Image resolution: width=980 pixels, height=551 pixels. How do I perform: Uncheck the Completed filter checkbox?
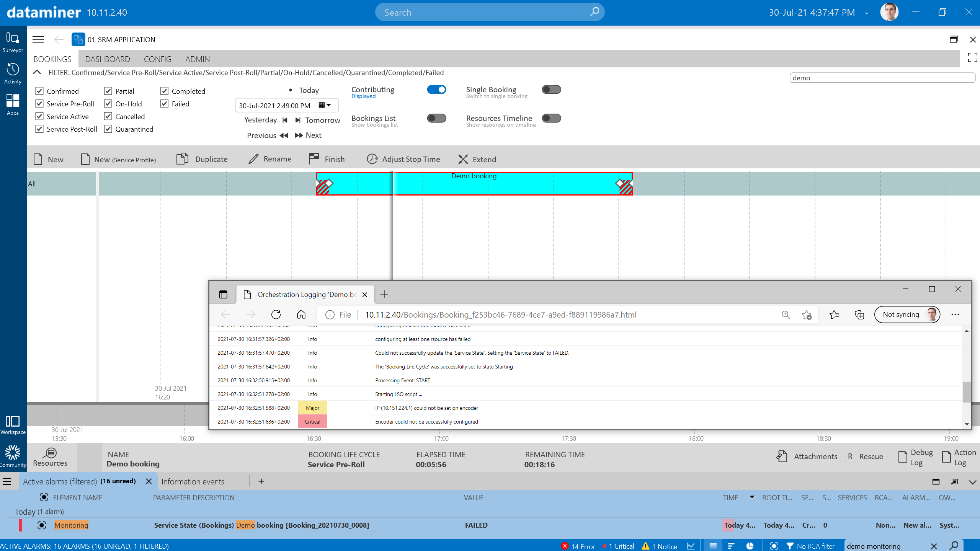(x=165, y=91)
